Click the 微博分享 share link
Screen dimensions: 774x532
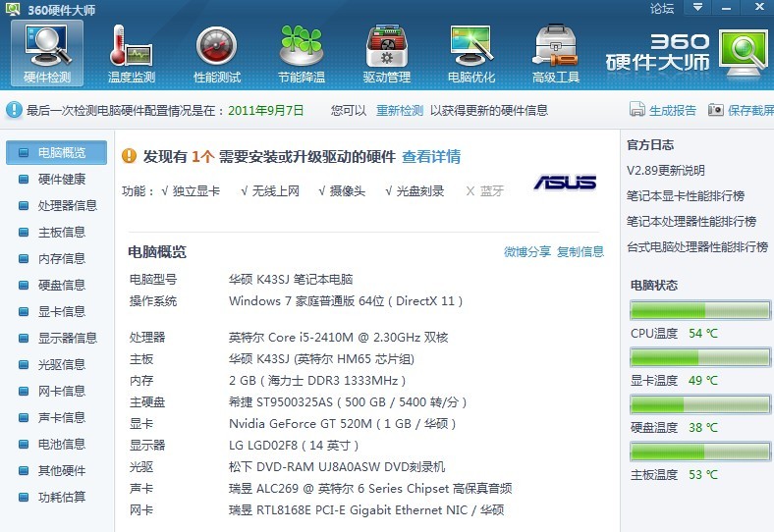(x=527, y=252)
